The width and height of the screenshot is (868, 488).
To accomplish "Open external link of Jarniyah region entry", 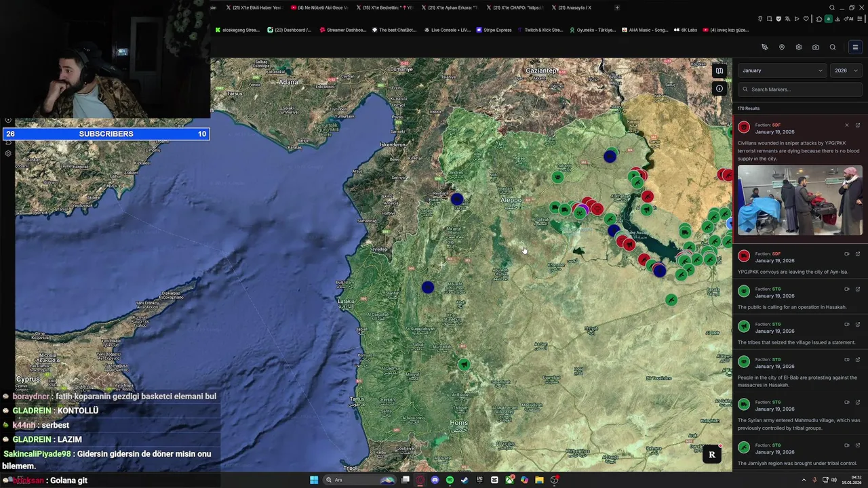I will (858, 445).
